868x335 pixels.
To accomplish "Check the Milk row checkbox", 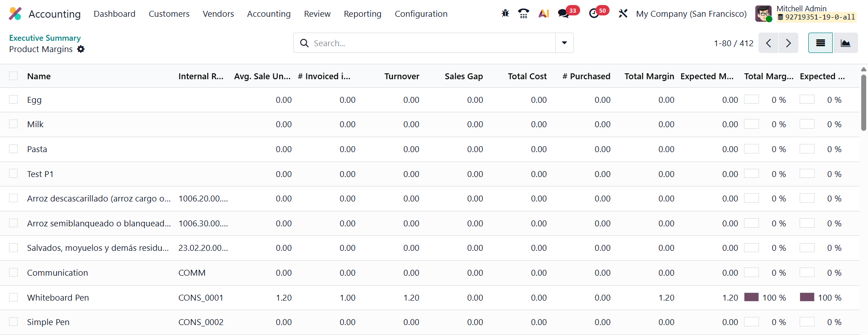I will (x=14, y=124).
